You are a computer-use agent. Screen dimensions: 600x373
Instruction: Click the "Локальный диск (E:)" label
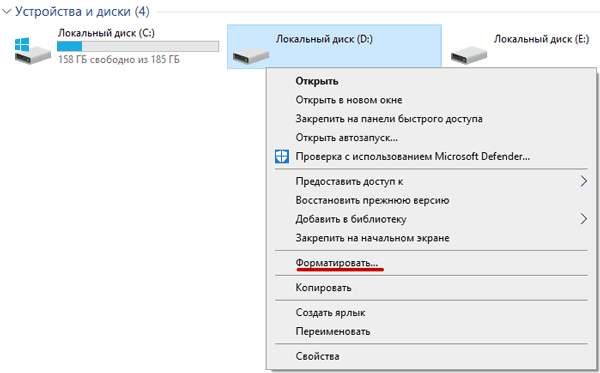click(x=541, y=39)
